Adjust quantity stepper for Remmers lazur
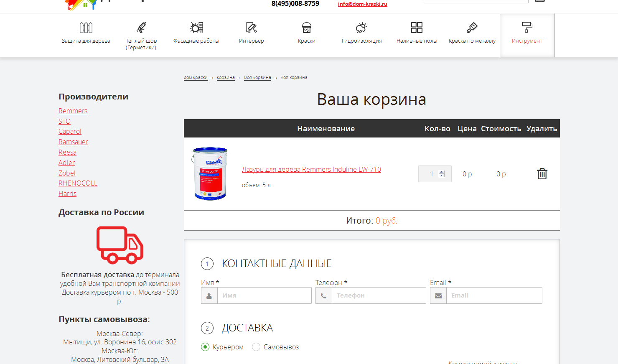Image resolution: width=618 pixels, height=364 pixels. 442,174
